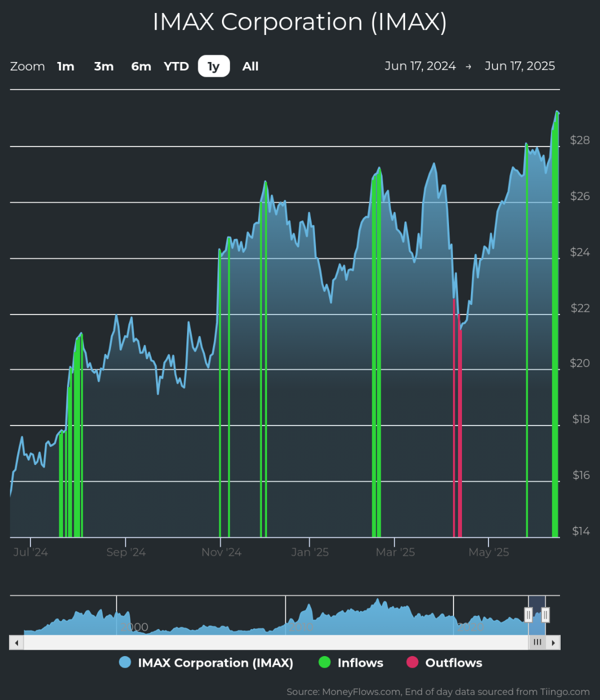
Task: Show All historical data range
Action: click(250, 67)
